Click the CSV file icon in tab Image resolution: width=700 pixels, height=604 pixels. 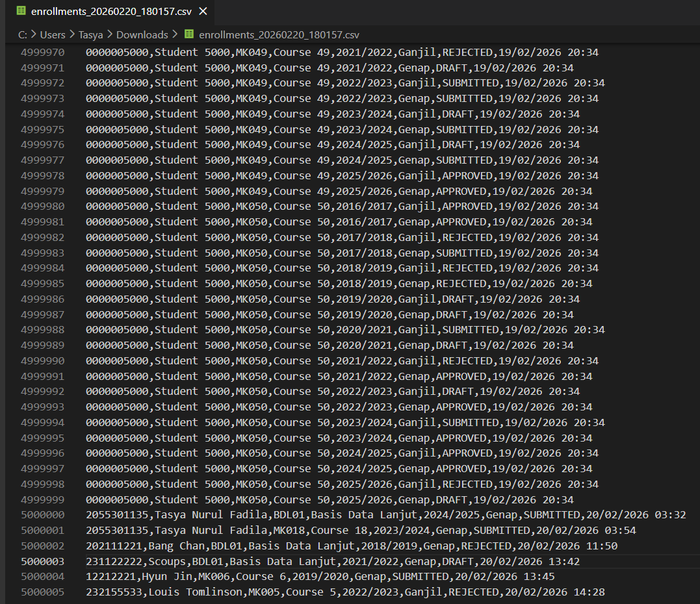(x=21, y=11)
